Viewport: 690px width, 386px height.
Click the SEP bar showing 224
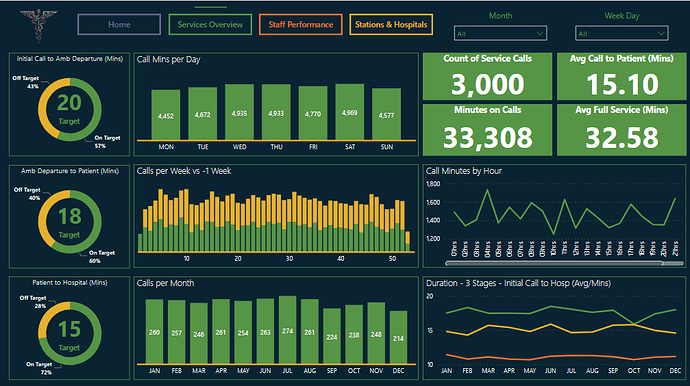click(332, 336)
